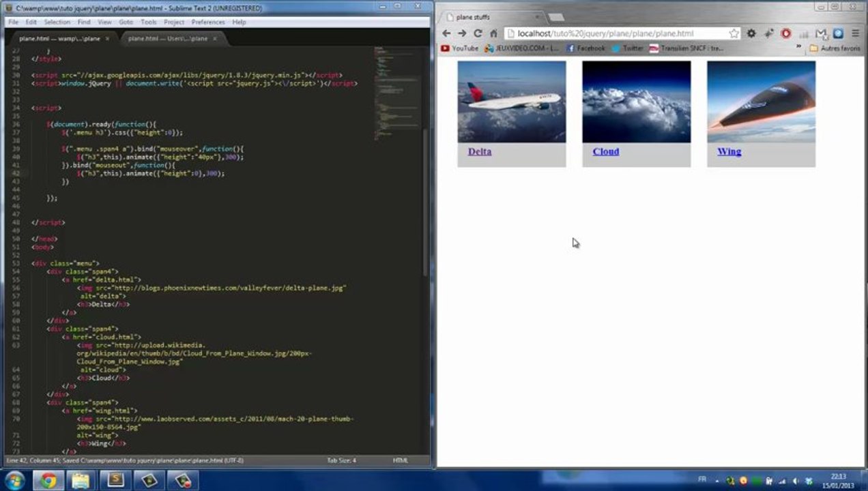Click the Delta link on the page
Viewport: 868px width, 491px height.
pyautogui.click(x=480, y=151)
